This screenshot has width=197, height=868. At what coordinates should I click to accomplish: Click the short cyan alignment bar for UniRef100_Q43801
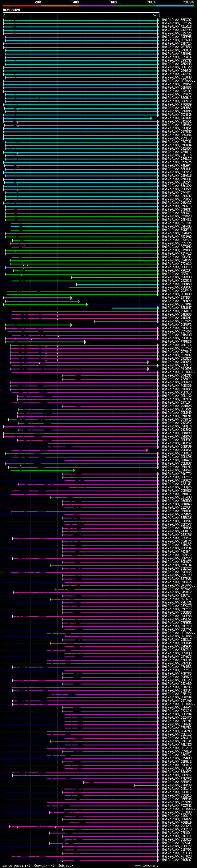coord(78,118)
